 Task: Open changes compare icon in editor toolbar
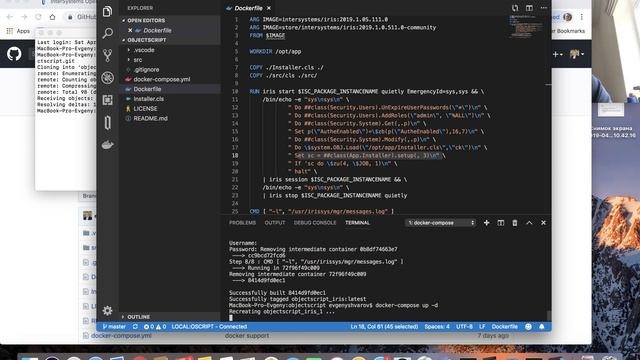(x=515, y=8)
